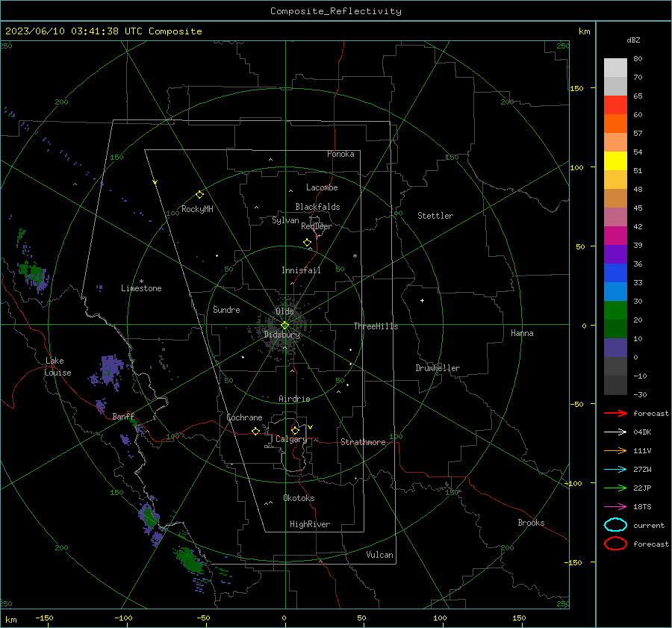Click the Didsbury label
The width and height of the screenshot is (672, 628).
tap(282, 335)
